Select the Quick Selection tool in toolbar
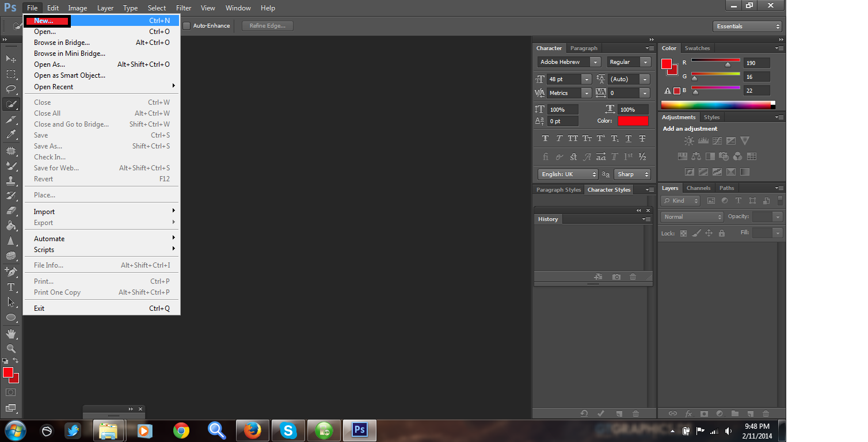This screenshot has height=442, width=868. point(11,105)
